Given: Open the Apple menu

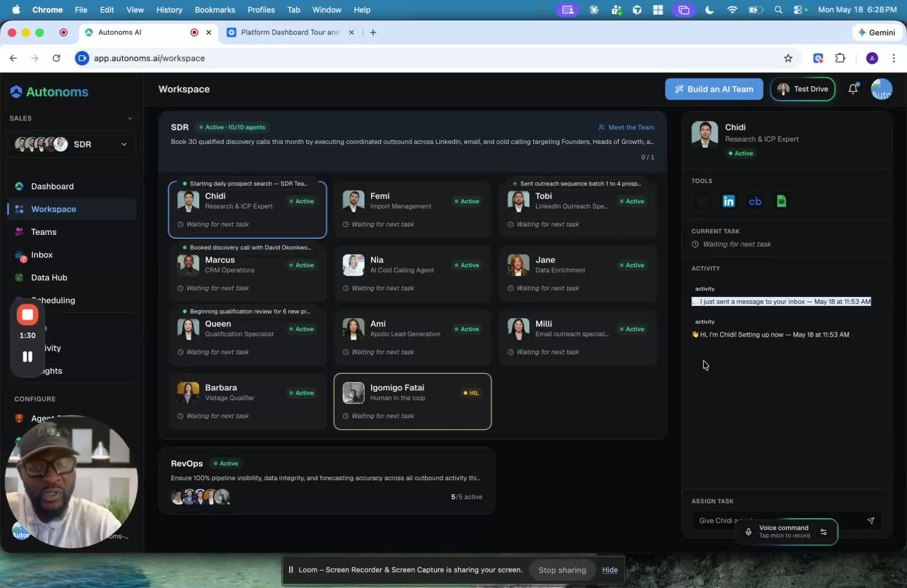Looking at the screenshot, I should (16, 10).
